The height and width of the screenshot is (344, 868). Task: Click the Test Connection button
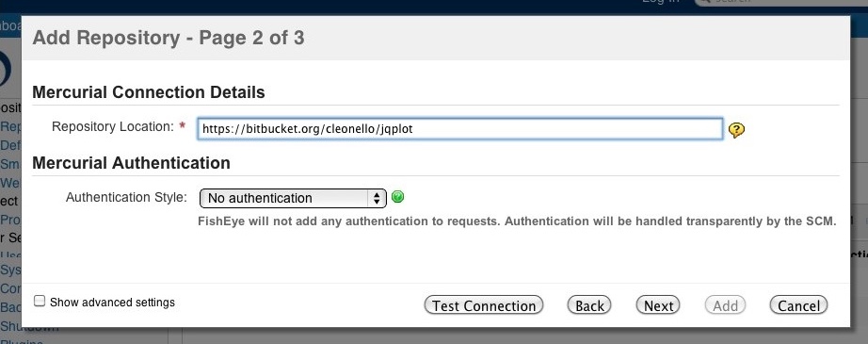click(484, 305)
